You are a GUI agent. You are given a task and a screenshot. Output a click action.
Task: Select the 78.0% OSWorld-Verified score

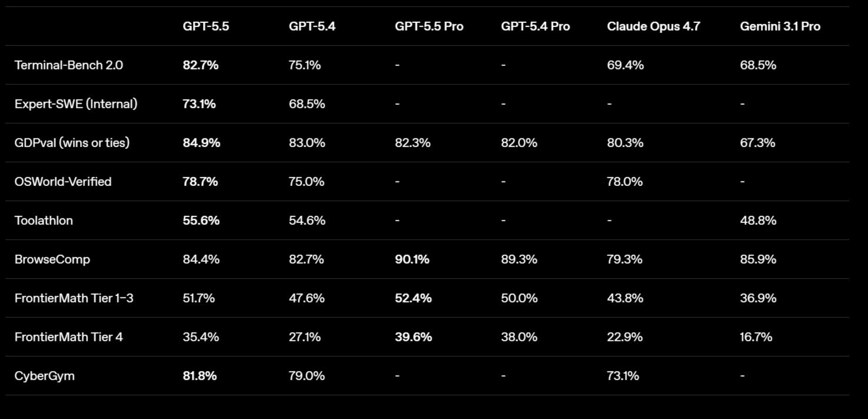coord(624,182)
